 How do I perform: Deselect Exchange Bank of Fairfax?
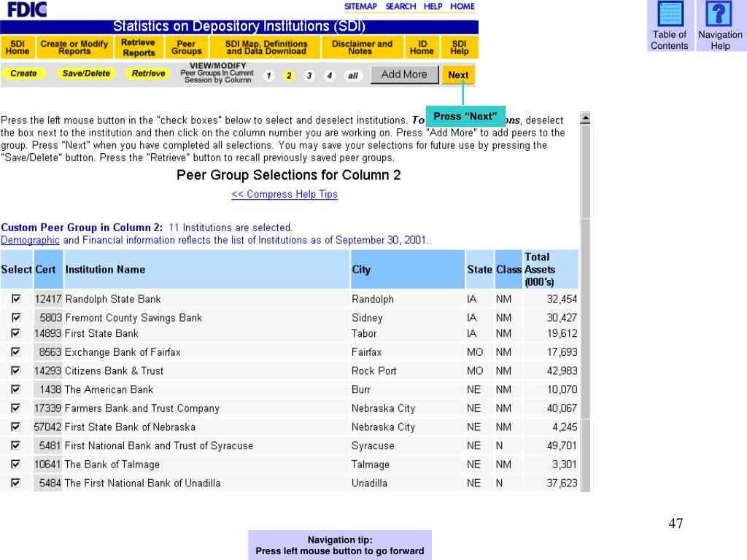click(x=16, y=352)
